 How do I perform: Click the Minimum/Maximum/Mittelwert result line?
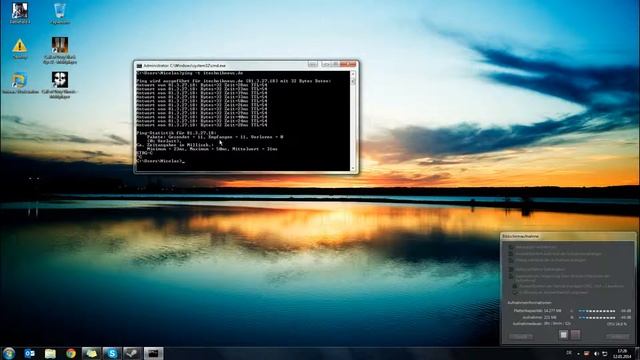pyautogui.click(x=212, y=149)
